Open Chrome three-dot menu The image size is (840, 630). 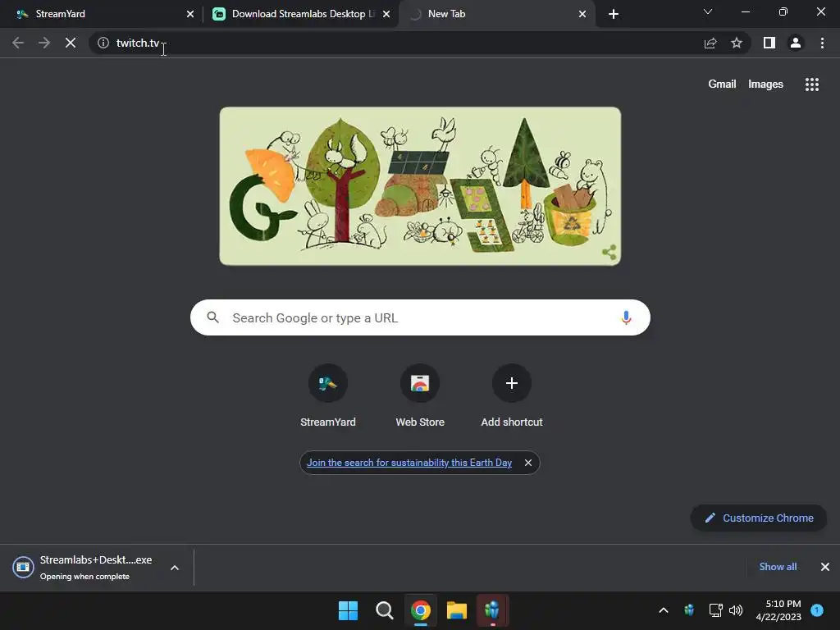(822, 43)
